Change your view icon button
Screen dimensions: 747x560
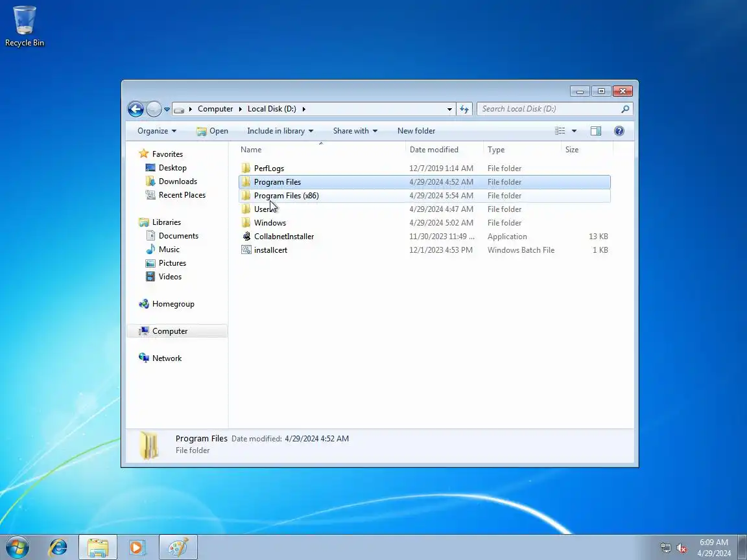560,131
